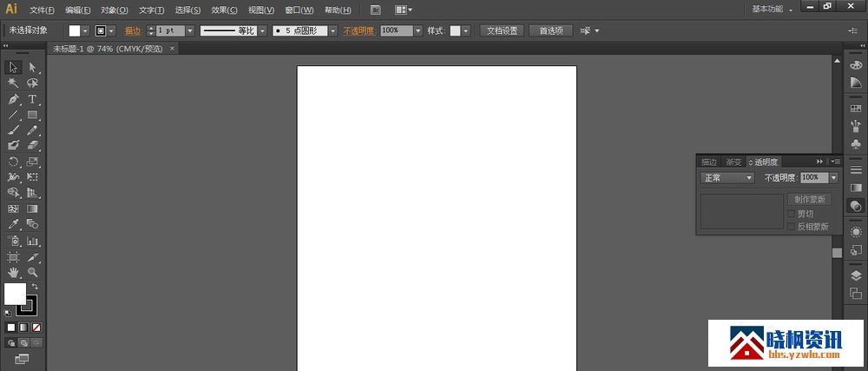Set paint mode to Gradient
The image size is (868, 371).
coord(23,328)
